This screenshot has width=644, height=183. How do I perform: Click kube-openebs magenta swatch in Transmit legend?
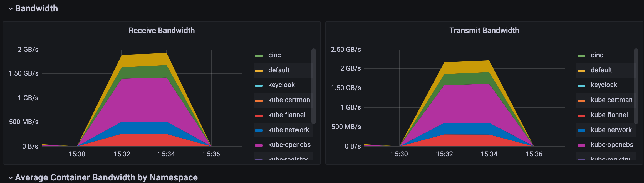[x=581, y=145]
